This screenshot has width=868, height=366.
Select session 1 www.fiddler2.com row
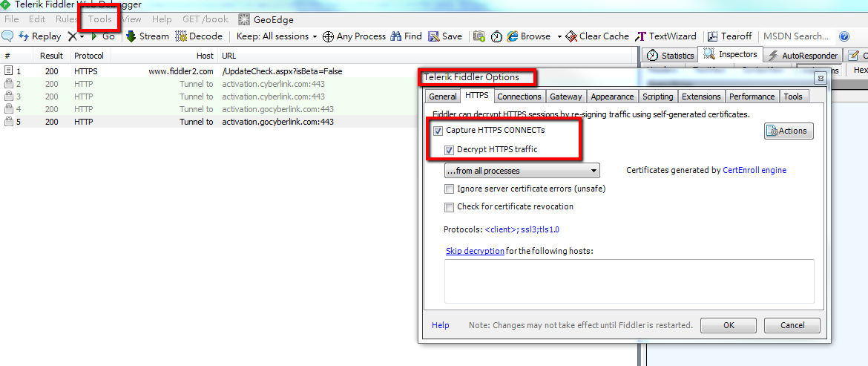[x=318, y=71]
